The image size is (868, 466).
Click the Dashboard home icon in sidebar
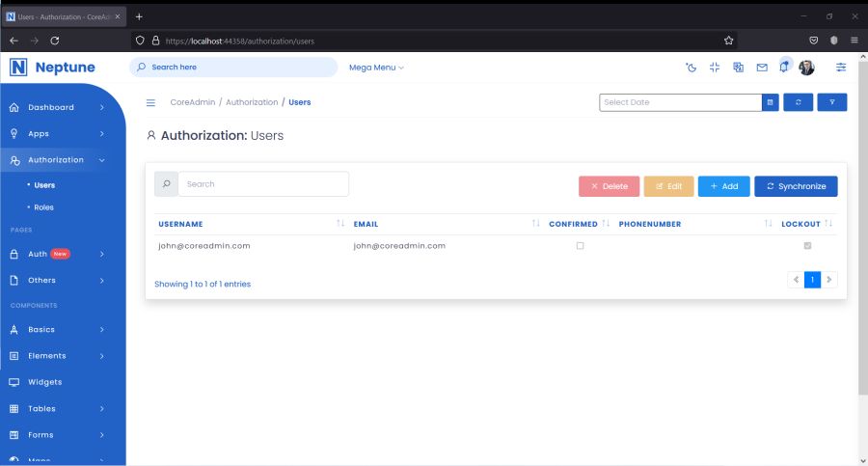[x=14, y=107]
